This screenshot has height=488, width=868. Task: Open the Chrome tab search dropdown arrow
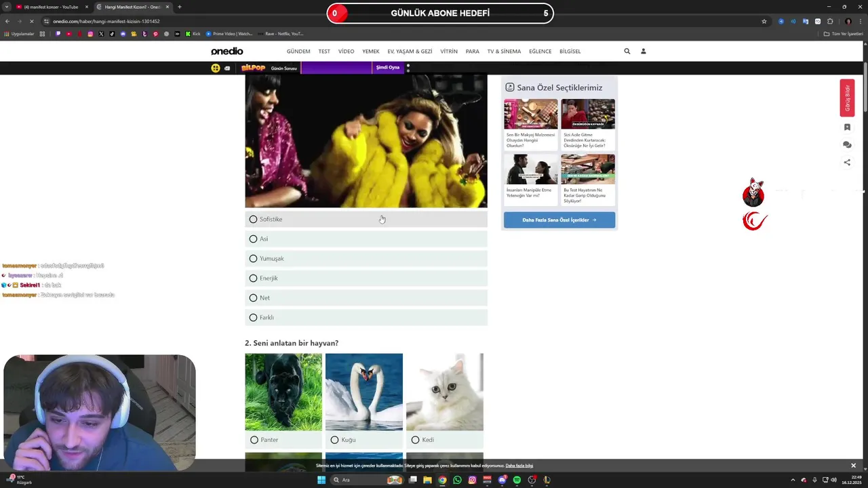[x=7, y=7]
